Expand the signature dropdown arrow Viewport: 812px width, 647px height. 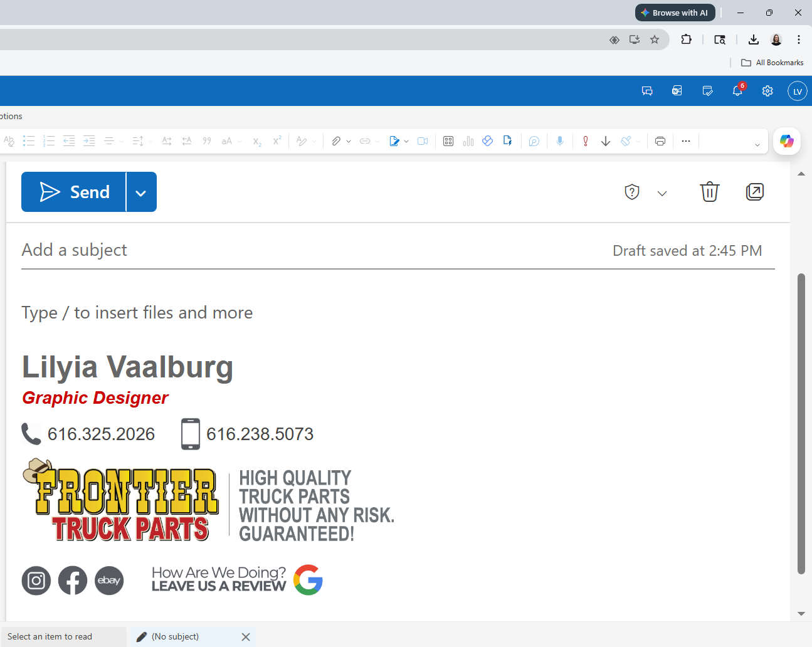(406, 142)
